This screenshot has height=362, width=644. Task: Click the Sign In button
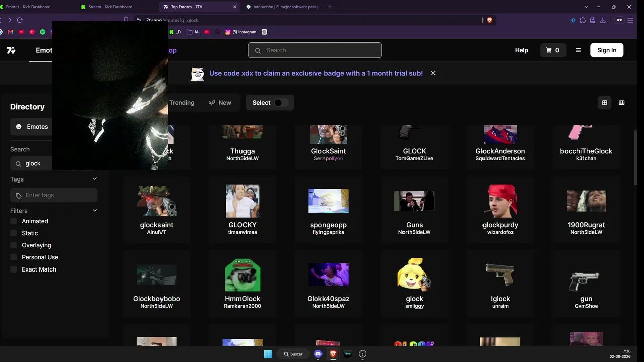pos(607,50)
